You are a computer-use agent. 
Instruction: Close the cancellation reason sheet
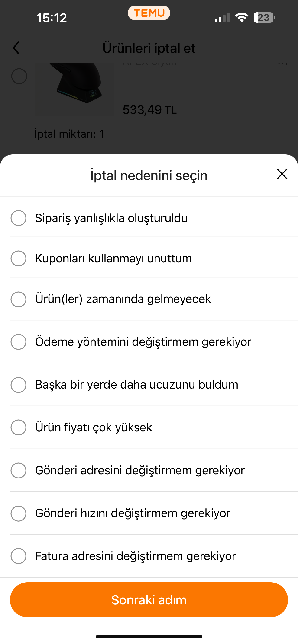pos(282,174)
